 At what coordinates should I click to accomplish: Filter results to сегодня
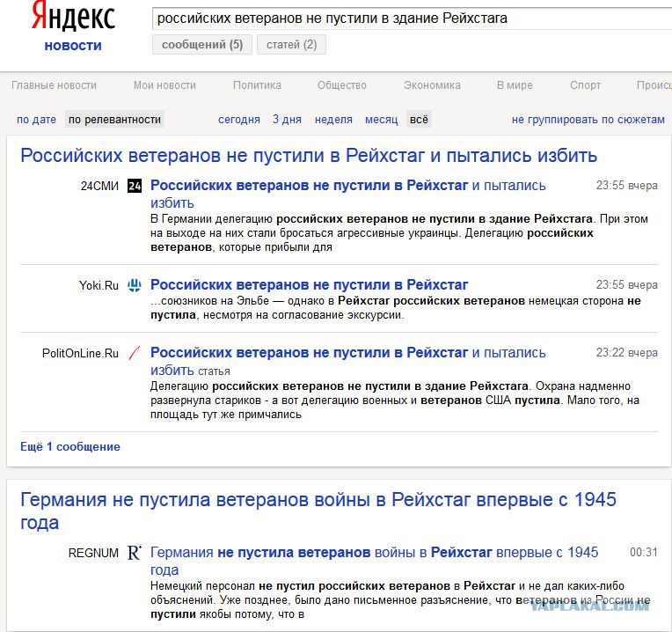(239, 120)
